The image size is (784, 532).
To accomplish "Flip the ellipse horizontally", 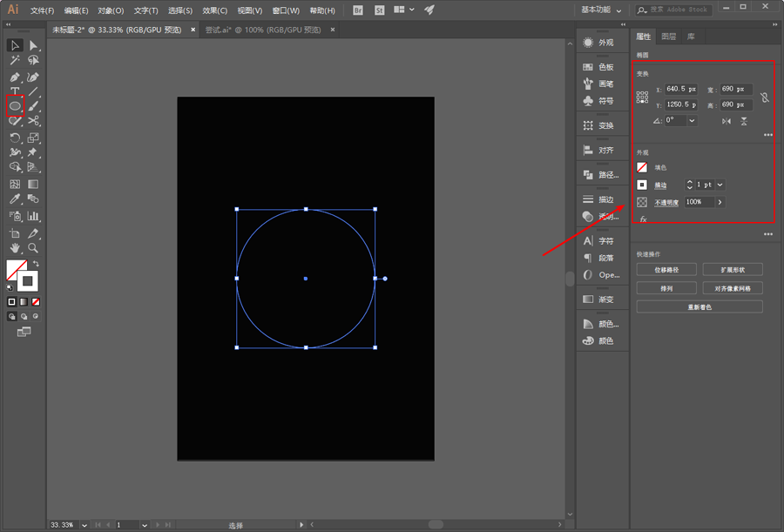I will 727,121.
